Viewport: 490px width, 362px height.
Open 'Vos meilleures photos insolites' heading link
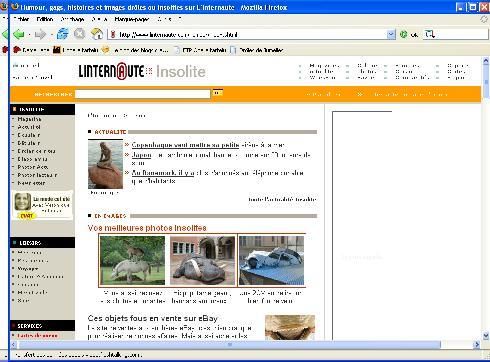click(x=147, y=228)
